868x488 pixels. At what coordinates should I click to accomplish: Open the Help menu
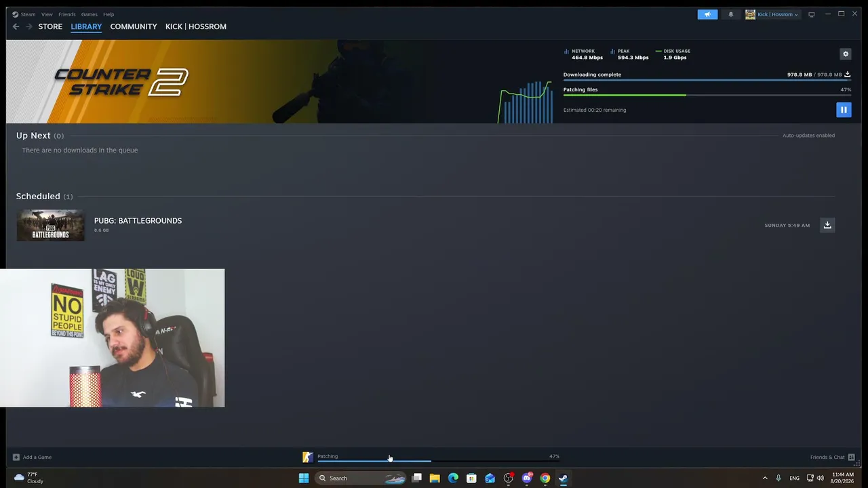pyautogui.click(x=108, y=14)
